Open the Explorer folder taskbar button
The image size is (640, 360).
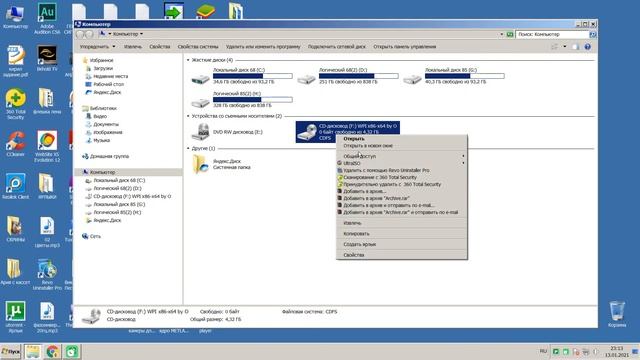tap(33, 351)
